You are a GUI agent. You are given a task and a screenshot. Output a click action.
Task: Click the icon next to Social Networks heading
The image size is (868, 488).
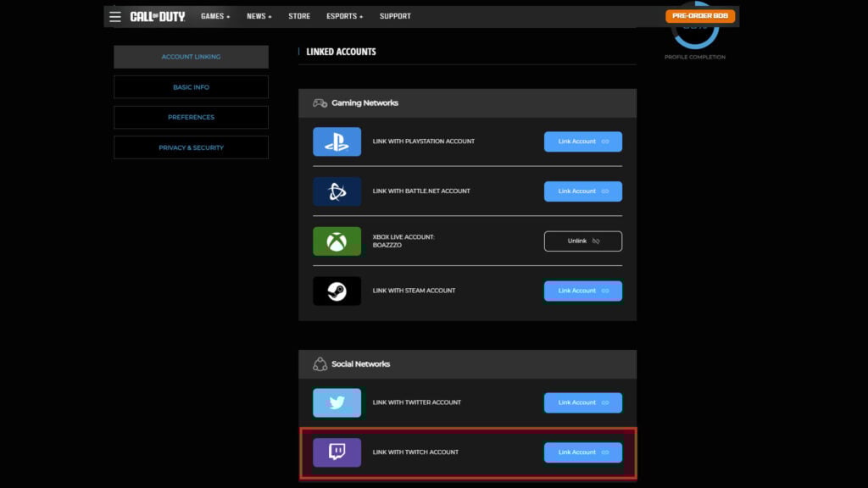point(319,363)
